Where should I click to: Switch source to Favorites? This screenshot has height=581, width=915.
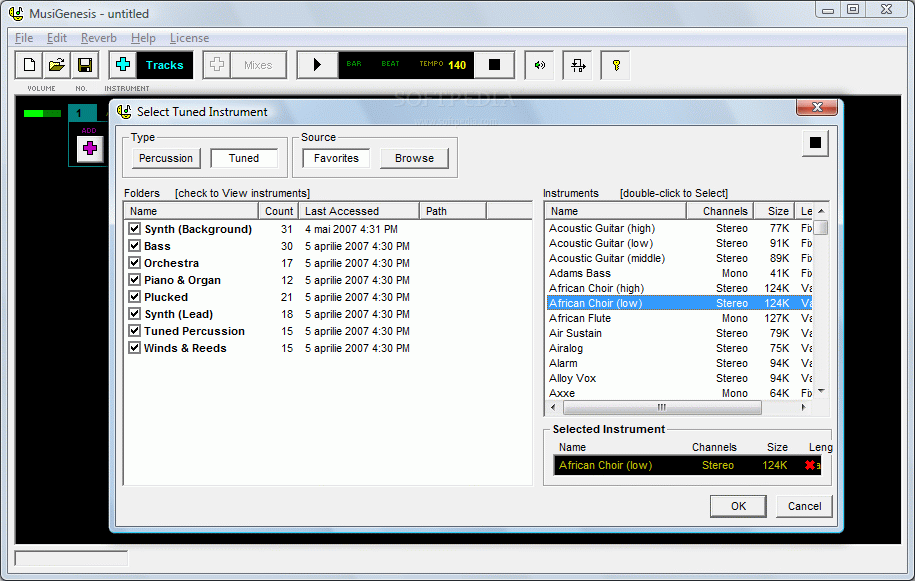click(x=336, y=158)
